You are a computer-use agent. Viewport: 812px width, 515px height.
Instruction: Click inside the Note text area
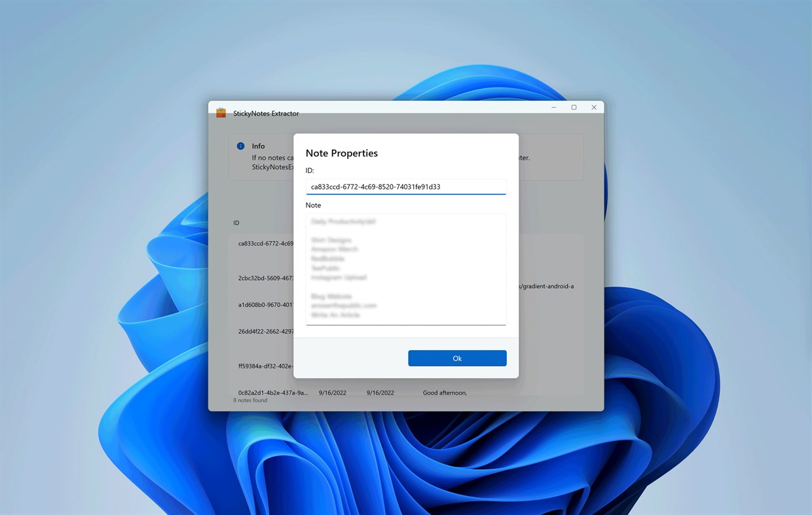tap(406, 268)
